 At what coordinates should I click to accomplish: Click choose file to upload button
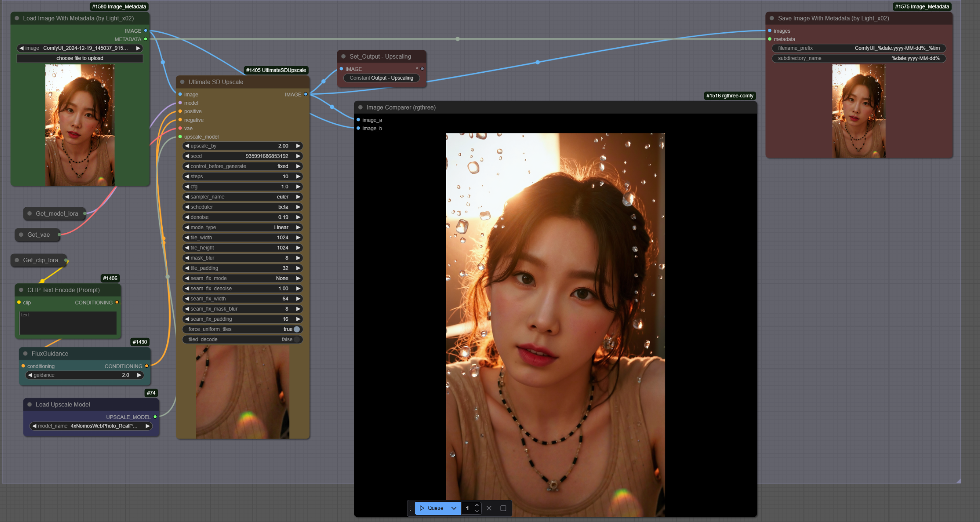(80, 58)
